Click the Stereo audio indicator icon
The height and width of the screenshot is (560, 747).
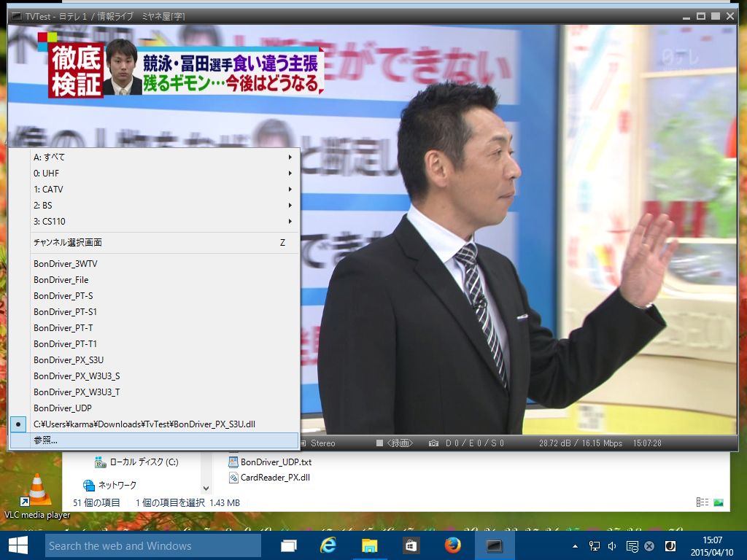303,443
